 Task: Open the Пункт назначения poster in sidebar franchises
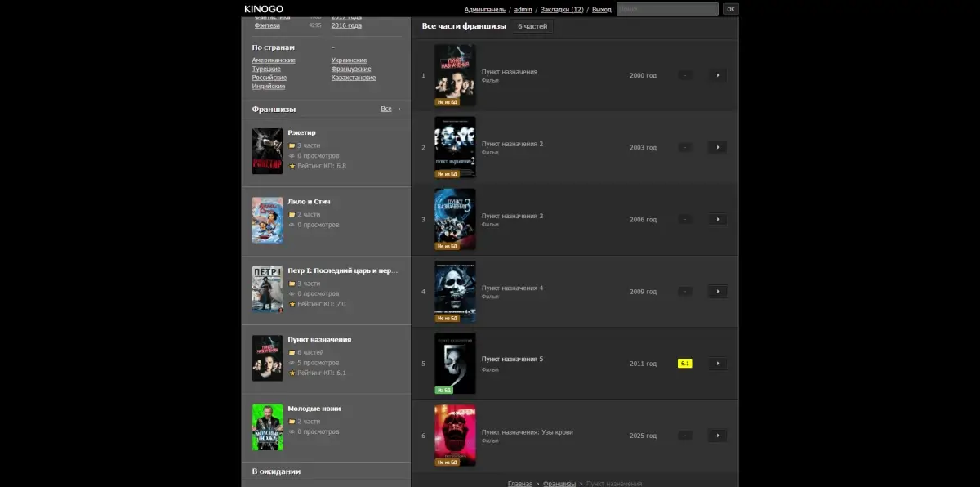[267, 358]
